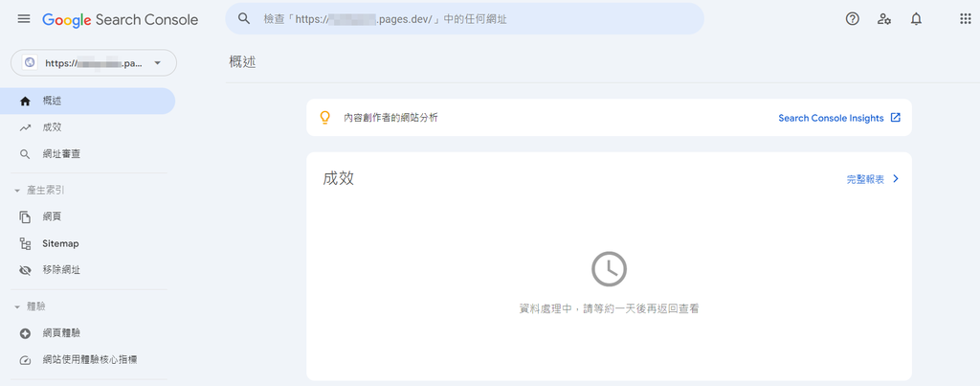Screen dimensions: 980x386
Task: Click the globe icon of the property
Action: pos(29,62)
